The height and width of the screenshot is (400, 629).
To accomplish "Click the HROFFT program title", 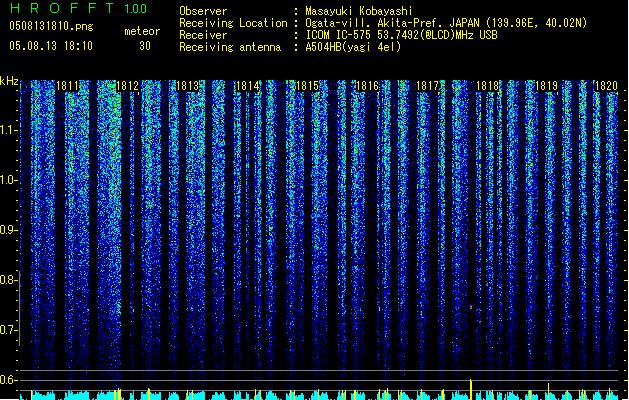I will [x=63, y=8].
